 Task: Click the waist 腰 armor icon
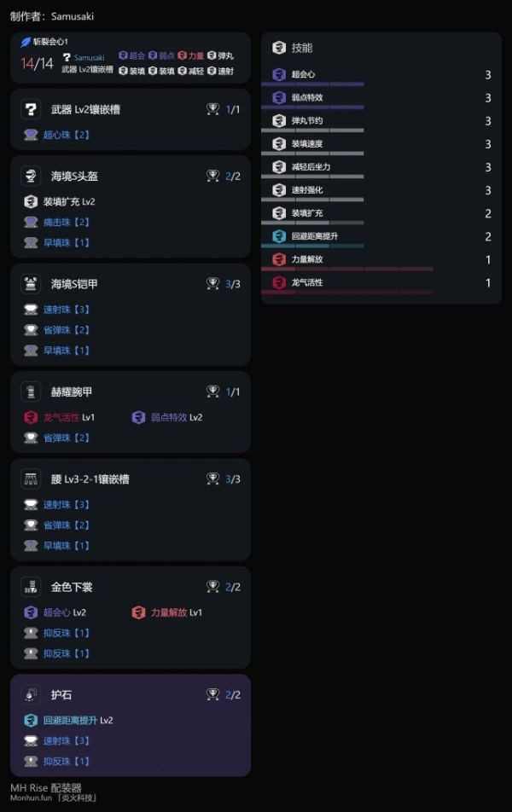coord(31,478)
